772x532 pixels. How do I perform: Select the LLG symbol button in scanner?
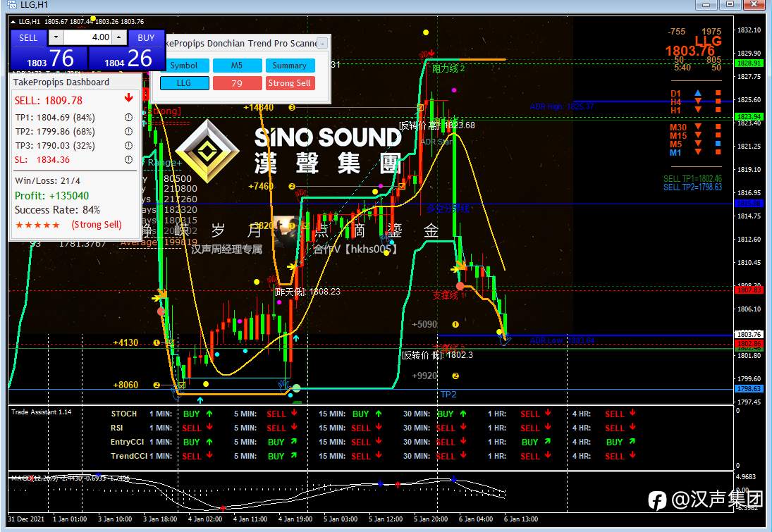184,83
